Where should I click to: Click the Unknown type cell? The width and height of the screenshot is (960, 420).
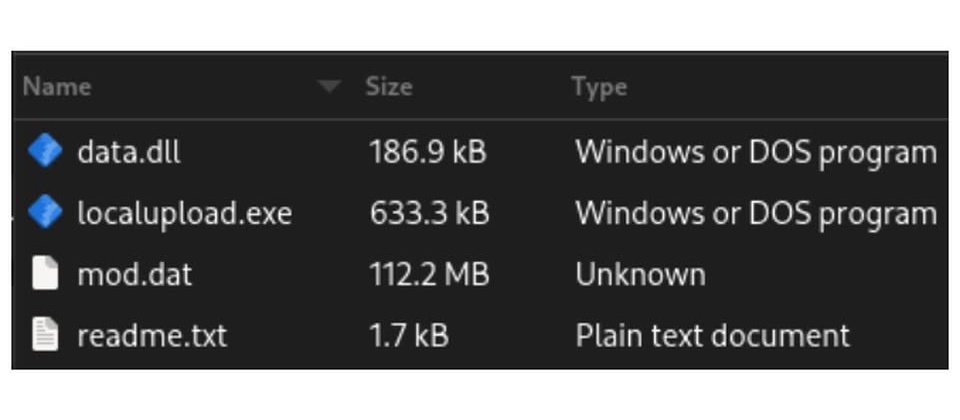tap(640, 274)
